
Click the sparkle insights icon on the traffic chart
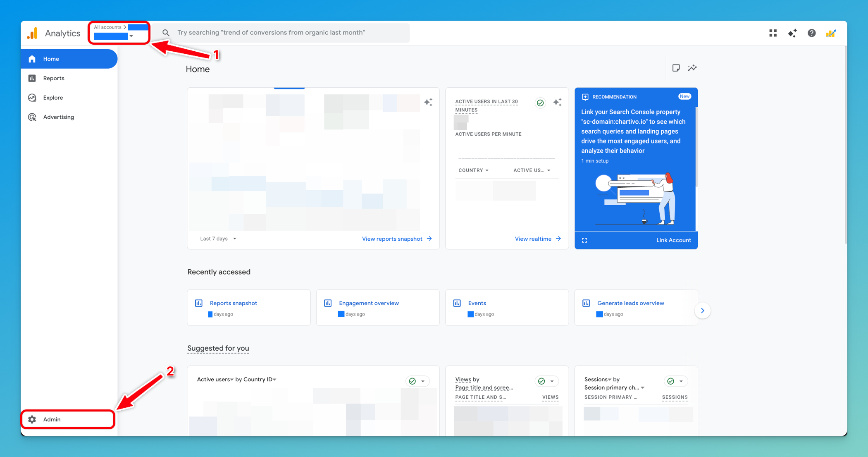coord(428,102)
